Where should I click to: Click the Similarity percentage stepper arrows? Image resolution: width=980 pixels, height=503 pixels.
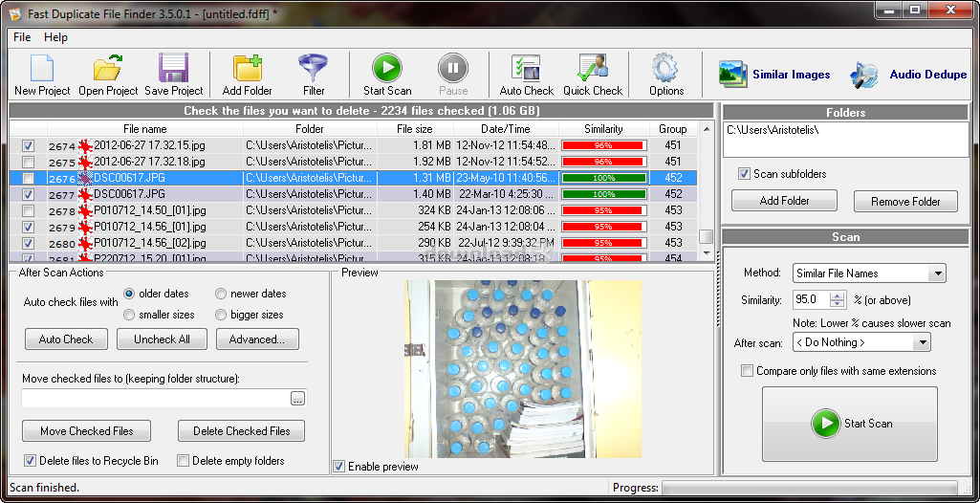tap(839, 300)
